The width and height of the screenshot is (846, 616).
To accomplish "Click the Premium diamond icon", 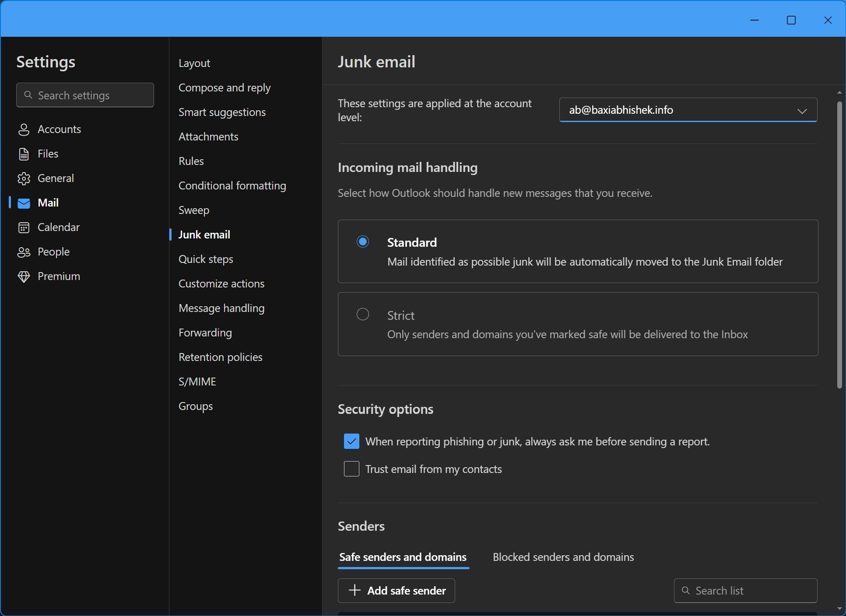I will 24,276.
